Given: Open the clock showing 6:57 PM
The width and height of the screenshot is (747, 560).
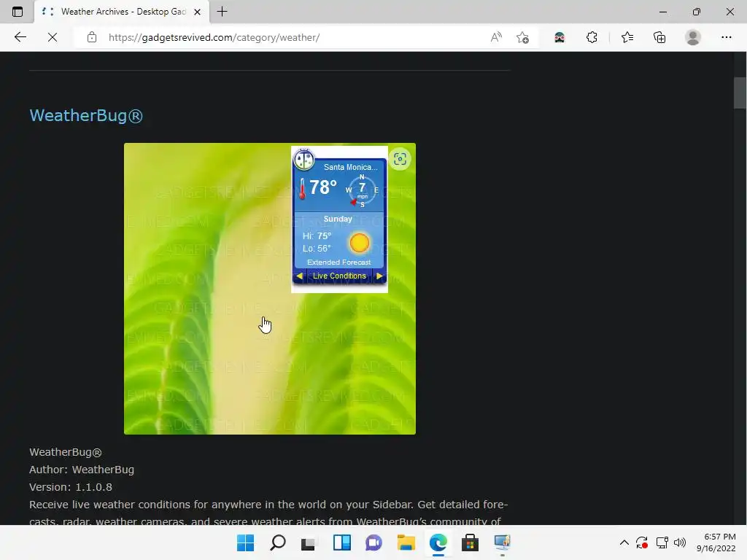Looking at the screenshot, I should pyautogui.click(x=716, y=542).
